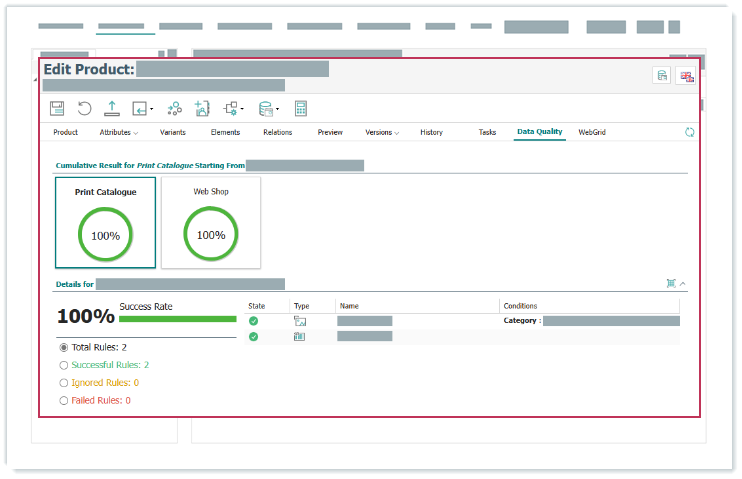Screen dimensions: 742x479
Task: Open the WebGrid tab
Action: (592, 132)
